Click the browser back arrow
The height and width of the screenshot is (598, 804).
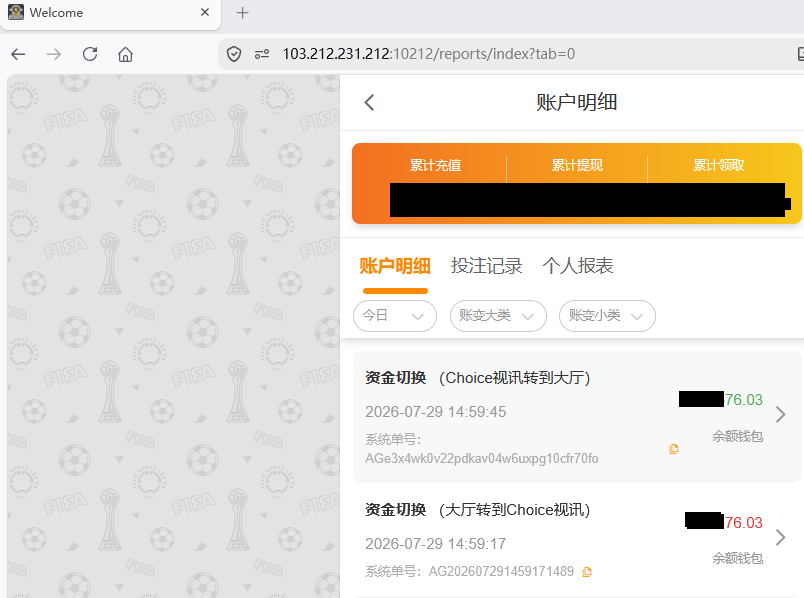click(x=18, y=54)
